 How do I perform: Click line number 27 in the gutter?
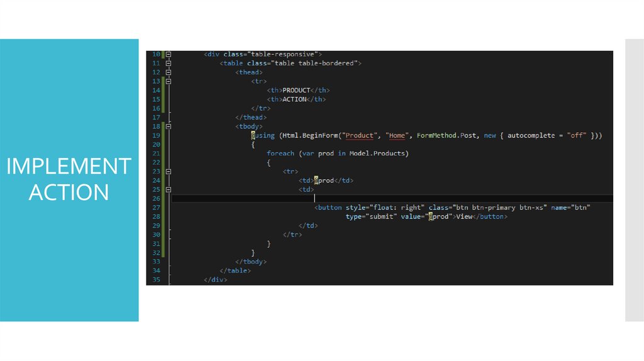point(156,208)
